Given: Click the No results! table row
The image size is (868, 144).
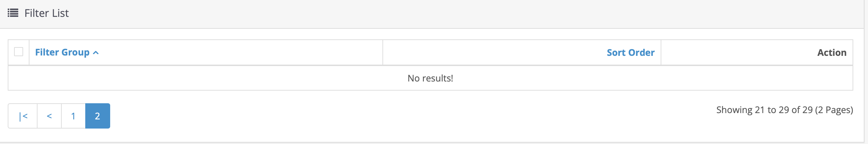Looking at the screenshot, I should 430,78.
